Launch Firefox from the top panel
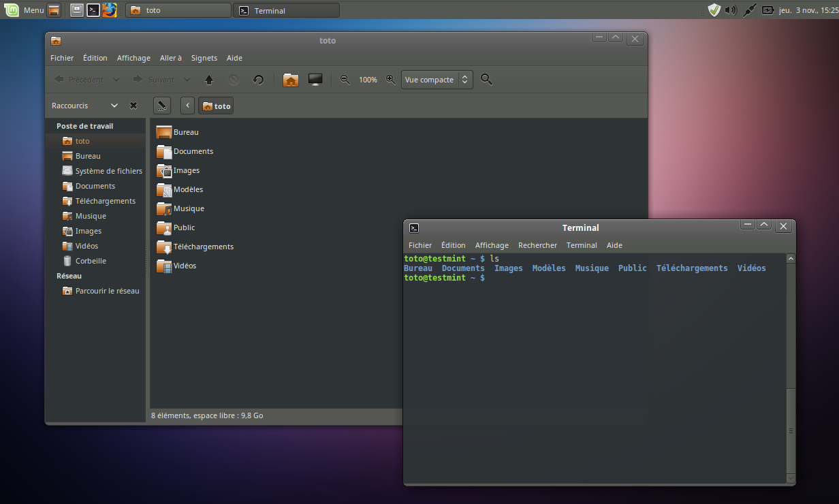Screen dimensions: 839x504 pyautogui.click(x=110, y=10)
